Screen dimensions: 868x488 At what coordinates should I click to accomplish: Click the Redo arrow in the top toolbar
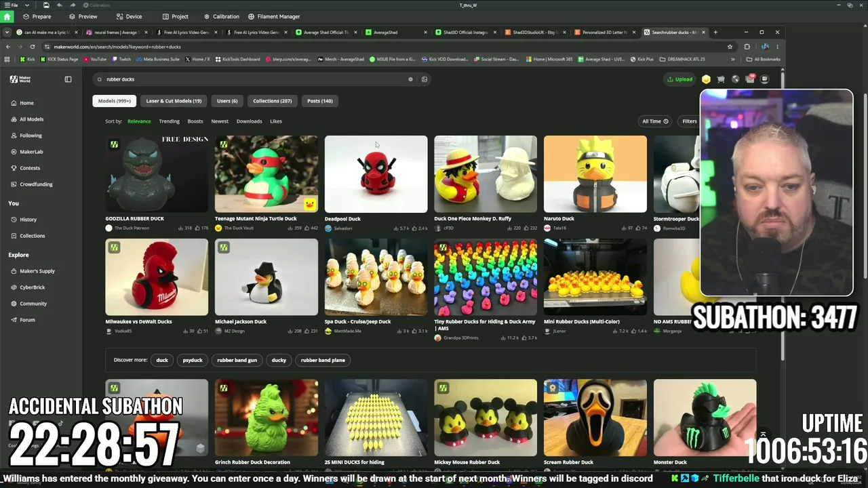[73, 5]
